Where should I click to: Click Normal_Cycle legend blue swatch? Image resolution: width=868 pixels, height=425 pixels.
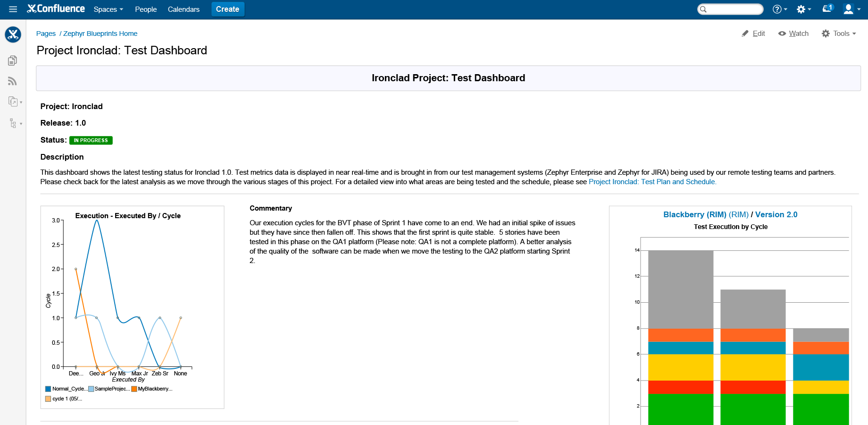(x=48, y=389)
